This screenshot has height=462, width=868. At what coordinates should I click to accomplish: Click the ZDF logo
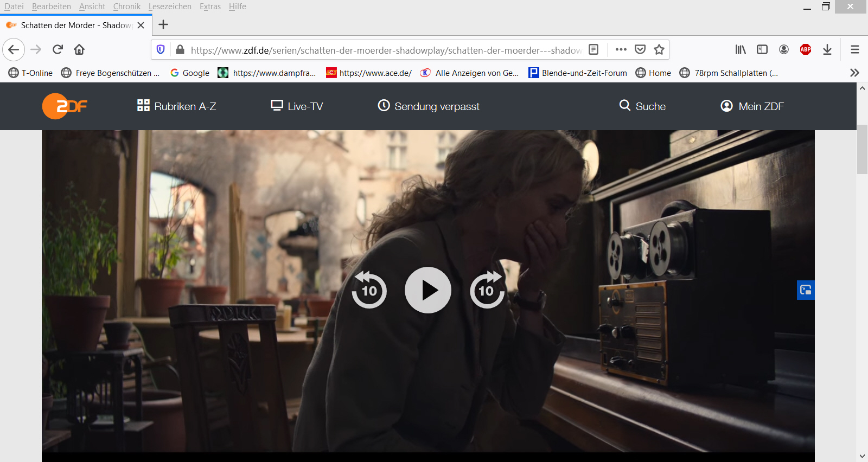65,106
